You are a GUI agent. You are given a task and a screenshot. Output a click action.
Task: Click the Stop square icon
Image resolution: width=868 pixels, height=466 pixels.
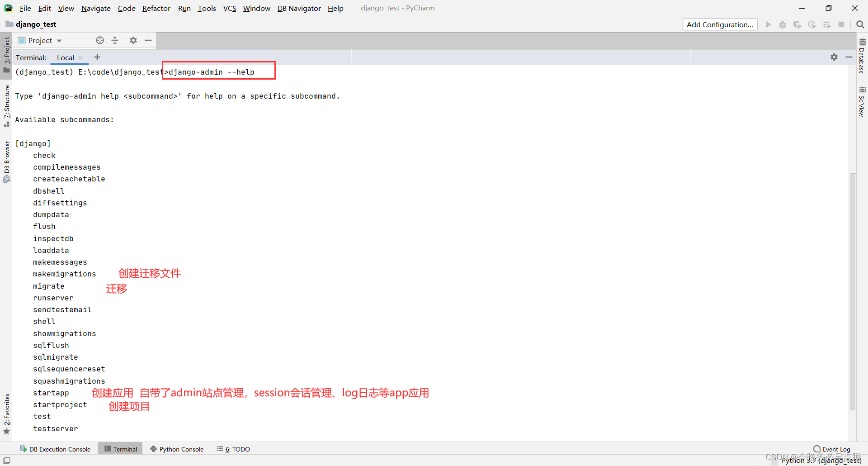point(841,24)
